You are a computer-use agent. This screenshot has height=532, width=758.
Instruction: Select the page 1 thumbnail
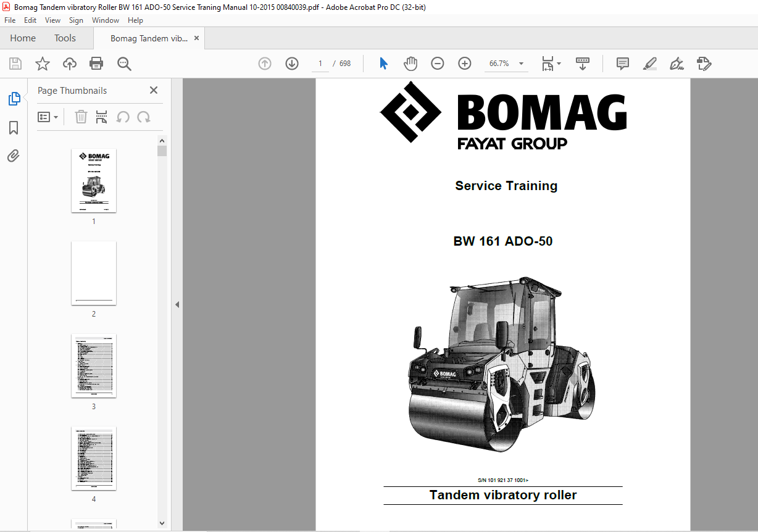pos(94,180)
